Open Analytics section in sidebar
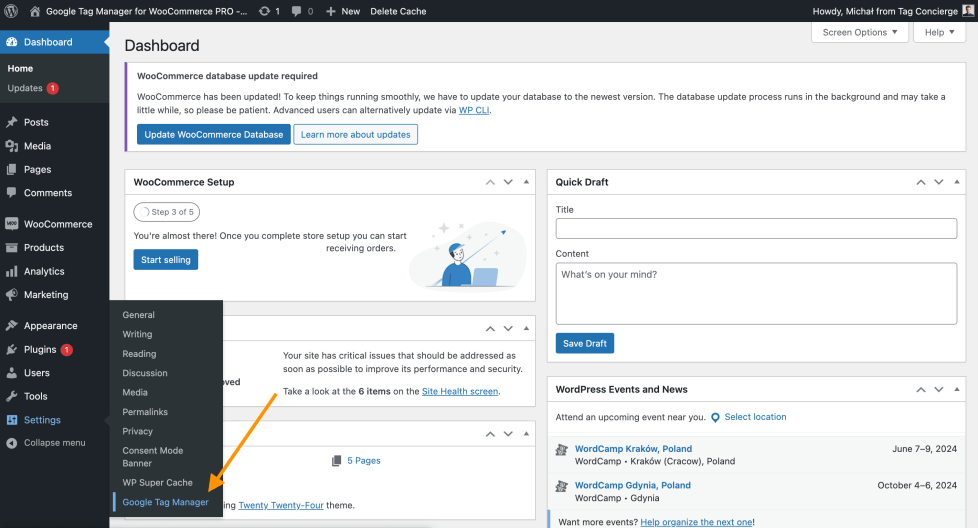This screenshot has height=528, width=978. (x=44, y=271)
